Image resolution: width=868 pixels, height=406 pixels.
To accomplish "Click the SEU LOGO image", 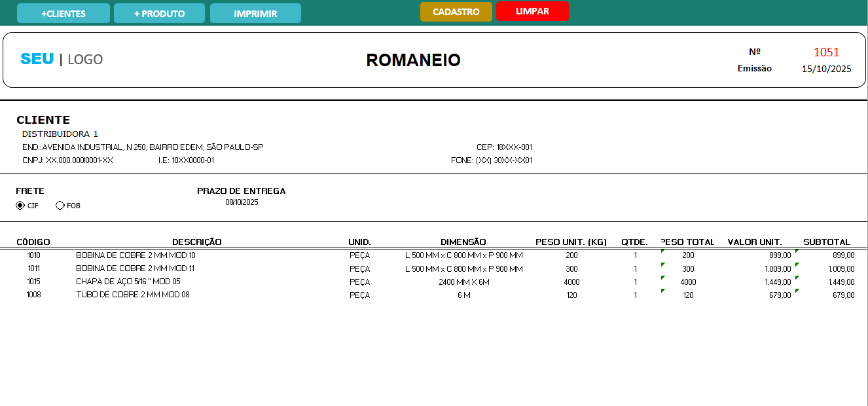I will click(62, 59).
